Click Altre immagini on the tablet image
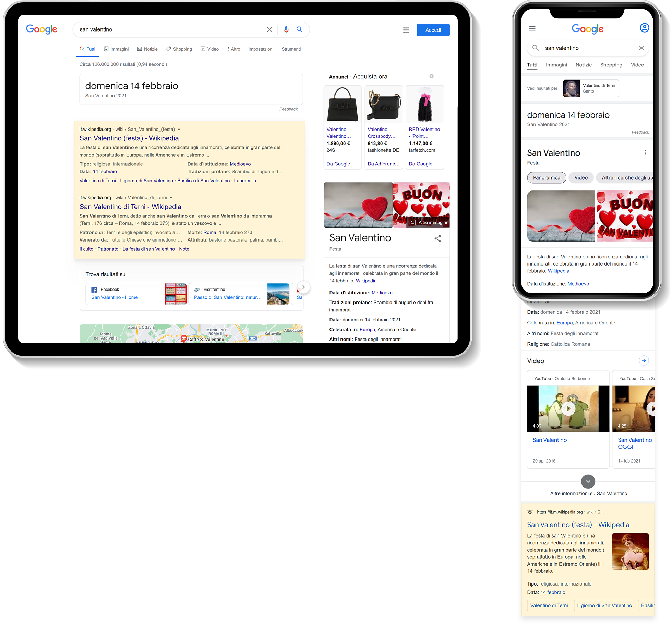672x628 pixels. (429, 223)
